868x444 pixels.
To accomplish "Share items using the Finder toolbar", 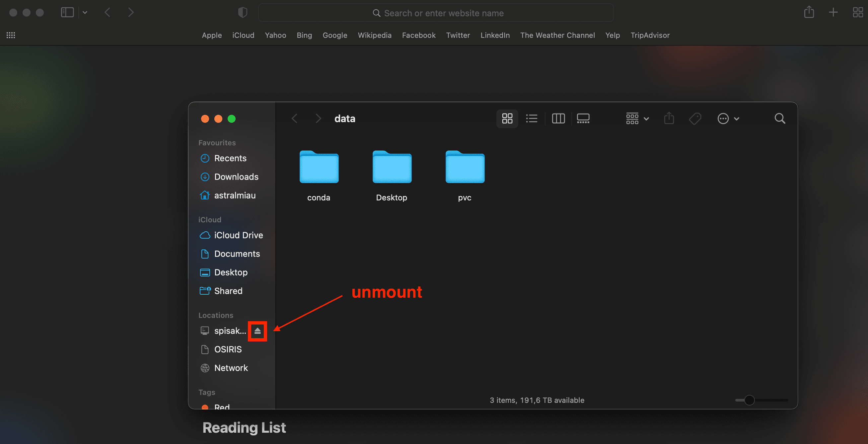I will click(x=669, y=118).
